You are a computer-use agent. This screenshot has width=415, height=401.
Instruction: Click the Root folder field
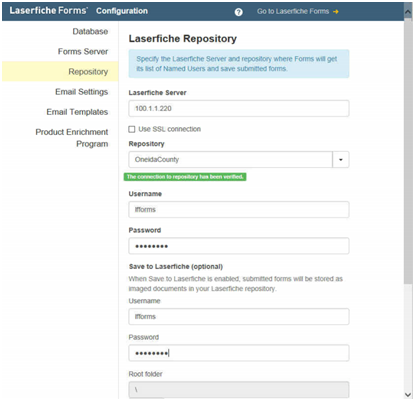pos(239,389)
